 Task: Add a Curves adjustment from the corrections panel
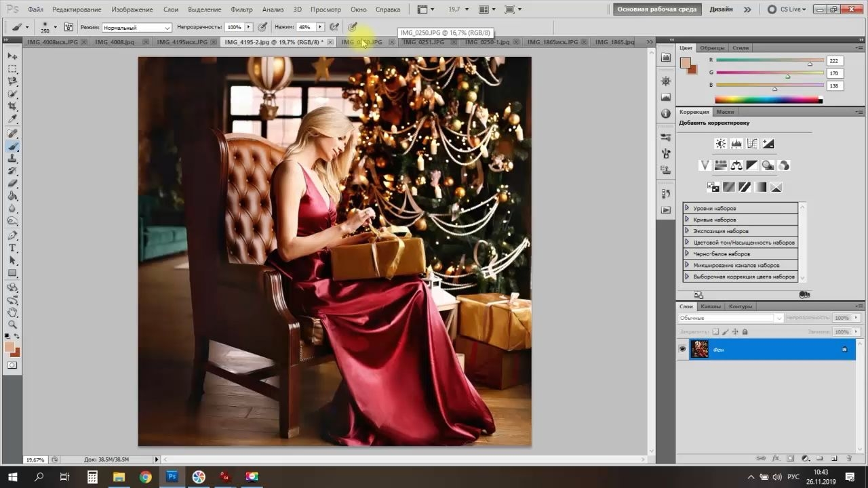(x=752, y=144)
